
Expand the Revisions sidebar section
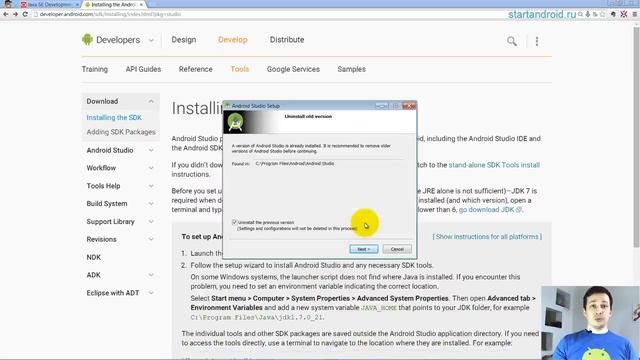coord(151,239)
